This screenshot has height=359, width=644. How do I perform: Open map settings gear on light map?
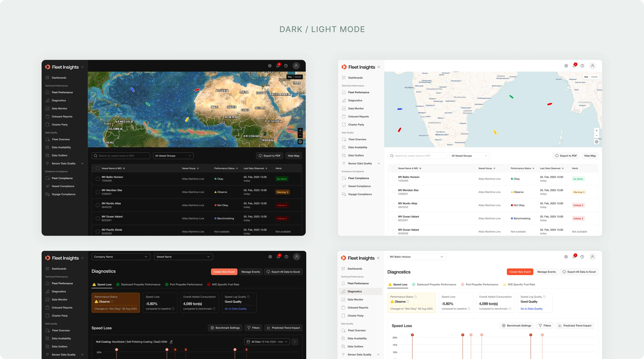(x=597, y=142)
